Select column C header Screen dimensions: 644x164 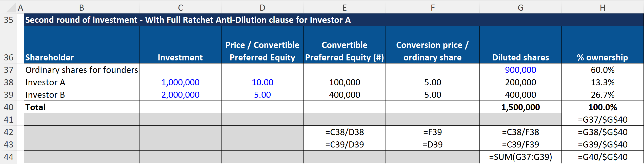click(x=180, y=8)
